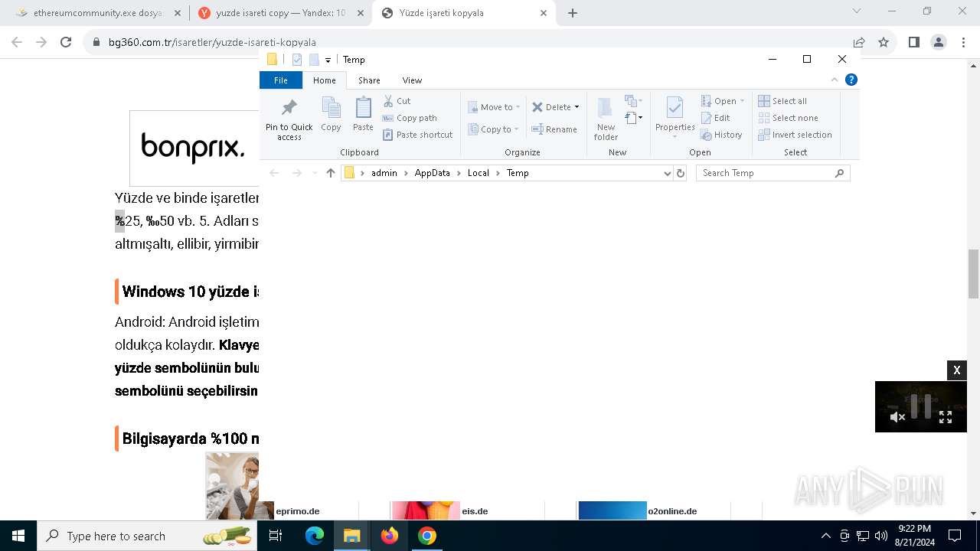Screen dimensions: 980x551
Task: Click Copy path in the ribbon
Action: pyautogui.click(x=410, y=118)
